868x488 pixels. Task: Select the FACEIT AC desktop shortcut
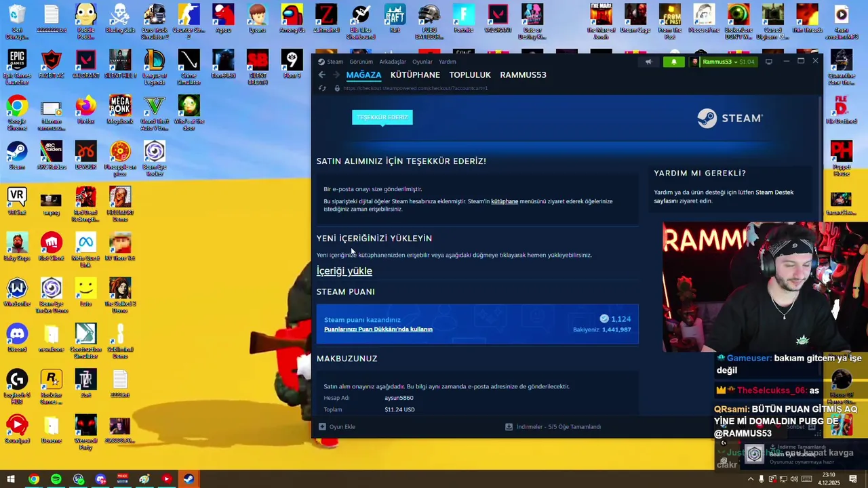(x=52, y=64)
